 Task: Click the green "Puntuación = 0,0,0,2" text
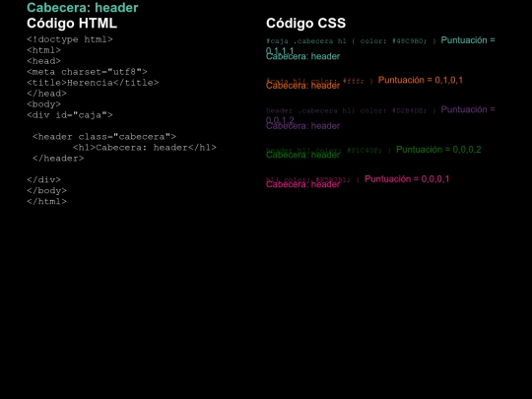coord(438,150)
